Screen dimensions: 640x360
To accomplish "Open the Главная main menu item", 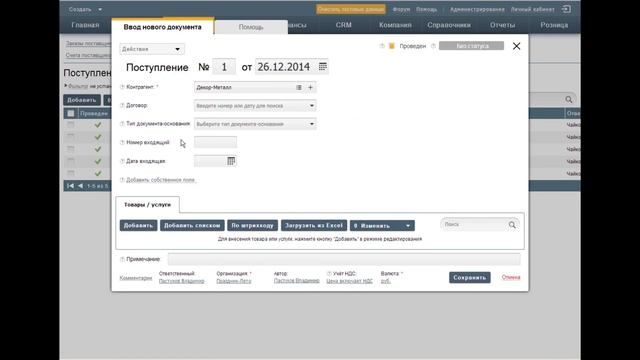I will click(x=85, y=25).
